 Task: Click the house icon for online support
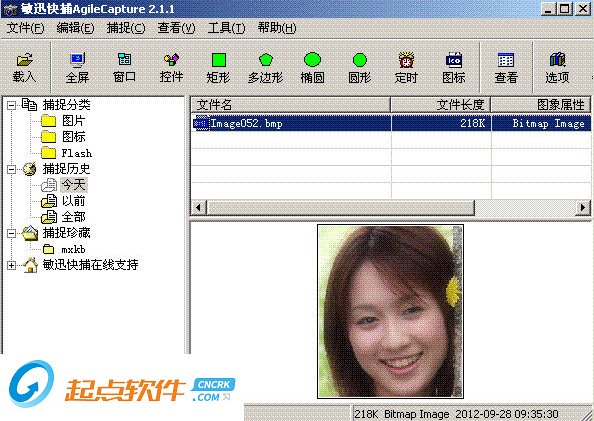point(30,265)
